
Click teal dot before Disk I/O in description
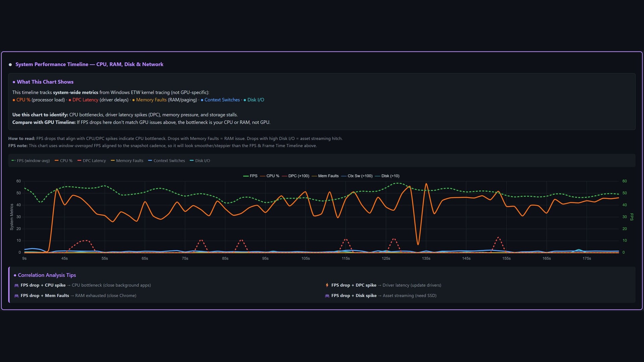pyautogui.click(x=245, y=100)
